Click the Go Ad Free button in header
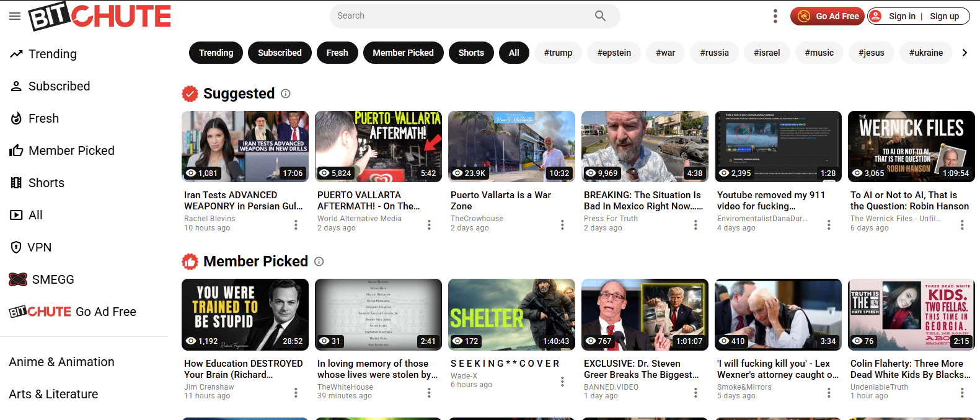980x420 pixels. 828,16
